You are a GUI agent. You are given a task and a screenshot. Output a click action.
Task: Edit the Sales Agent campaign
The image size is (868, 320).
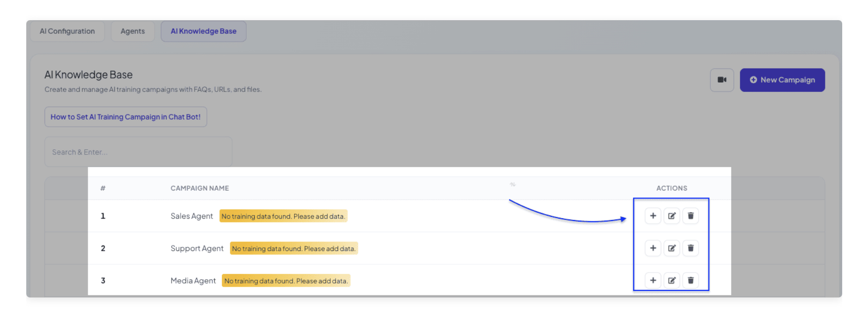[x=672, y=216]
